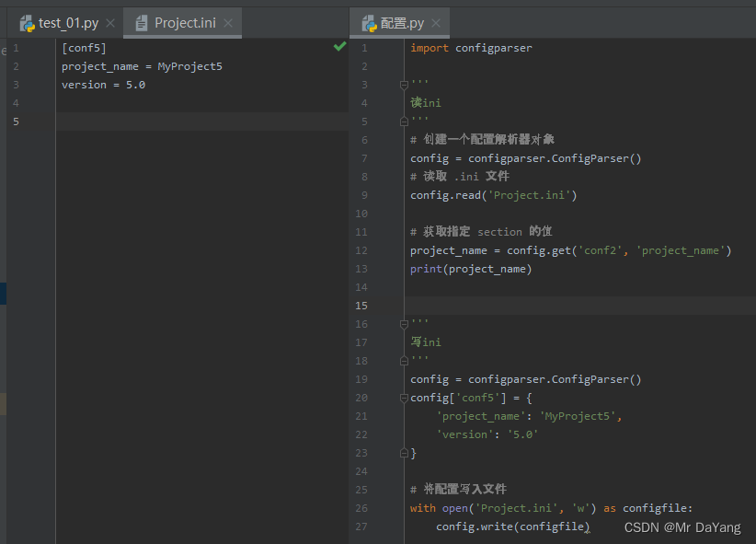Click the 'Project.ini' string in config.read call
Image resolution: width=756 pixels, height=544 pixels.
point(529,195)
